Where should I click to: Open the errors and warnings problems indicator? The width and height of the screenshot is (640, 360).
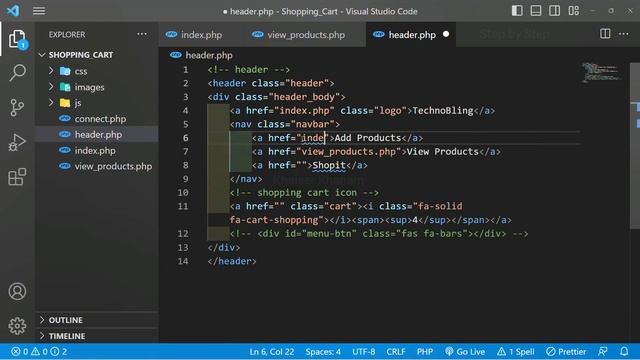[x=39, y=351]
